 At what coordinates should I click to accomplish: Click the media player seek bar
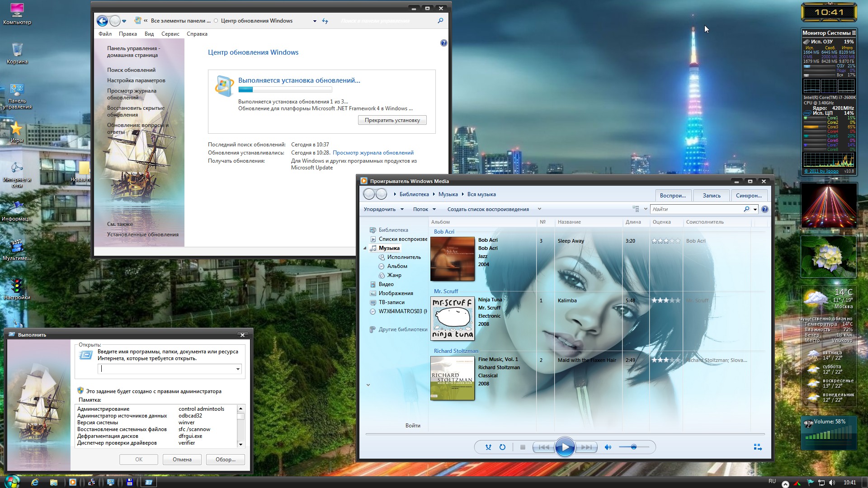pos(565,434)
